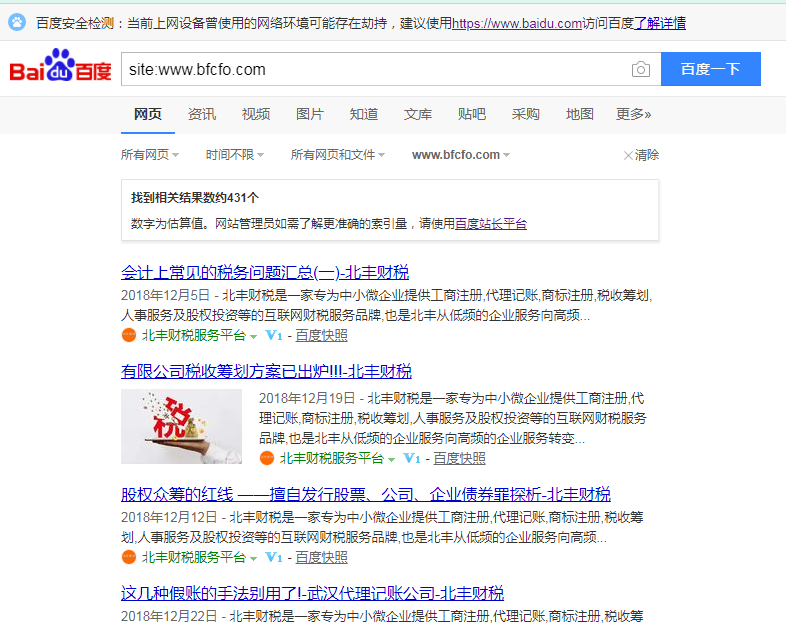Open the https://www.baidu.com link in the security notice
786x623 pixels.
(517, 23)
